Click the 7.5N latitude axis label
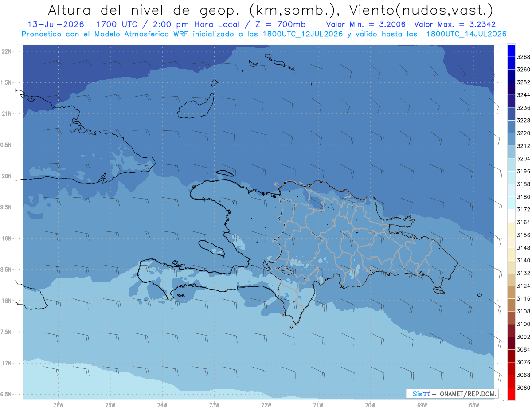532x411 pixels. click(7, 332)
